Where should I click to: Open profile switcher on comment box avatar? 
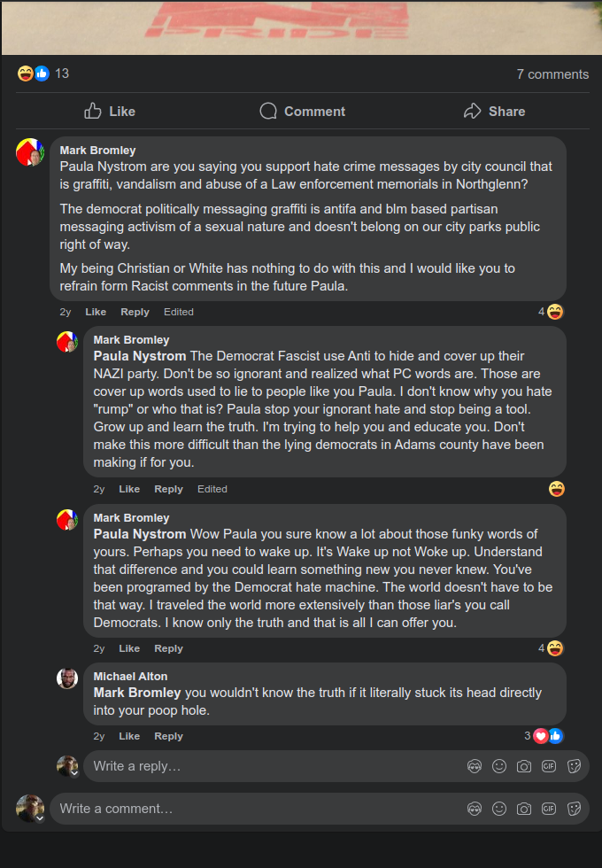click(x=40, y=818)
